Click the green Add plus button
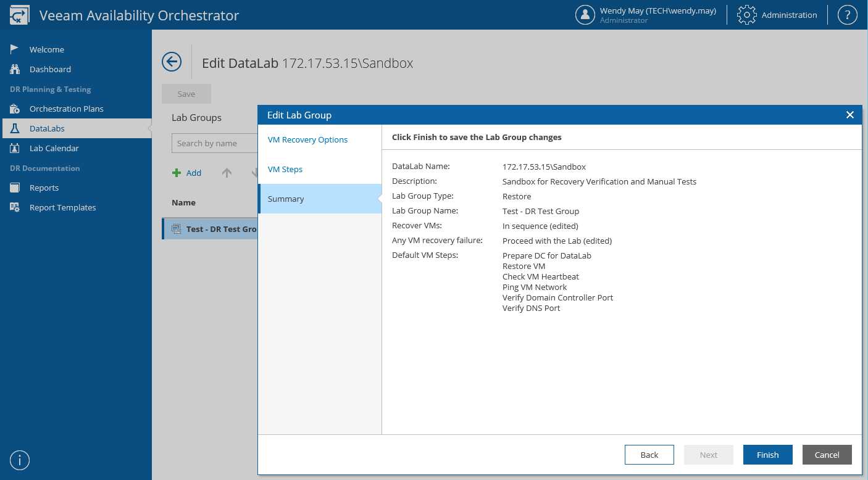This screenshot has height=480, width=868. click(187, 173)
